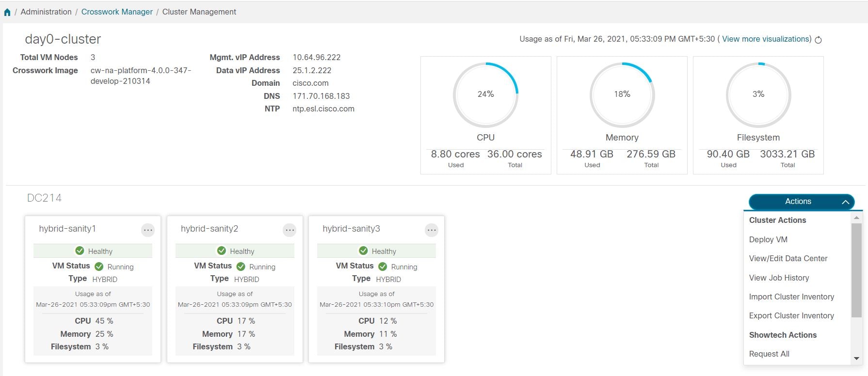Click hybrid-sanity2 Healthy check icon
868x376 pixels.
coord(222,251)
